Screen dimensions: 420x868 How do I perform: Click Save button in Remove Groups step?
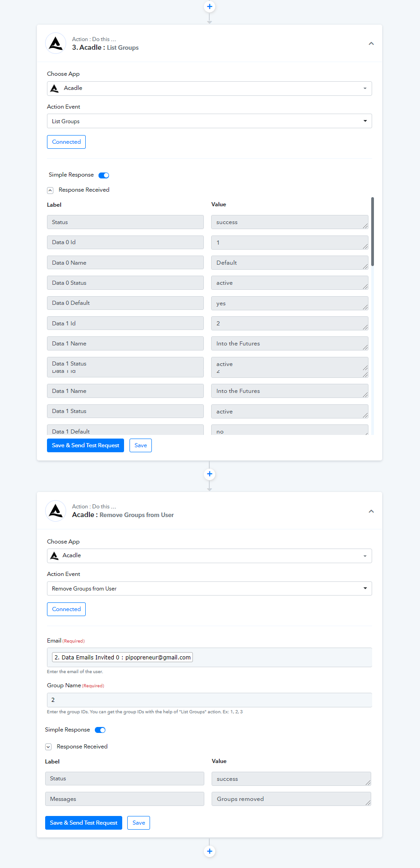tap(139, 823)
